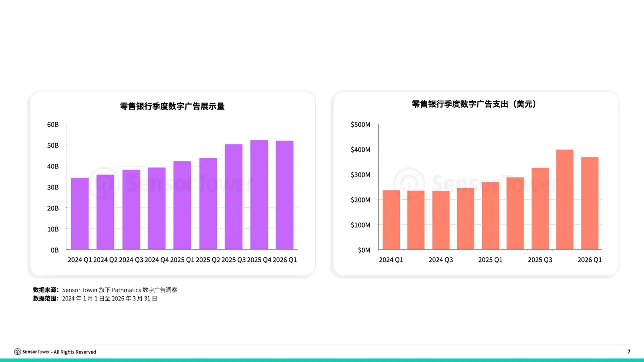Click the page number 7 in the footer

point(629,352)
